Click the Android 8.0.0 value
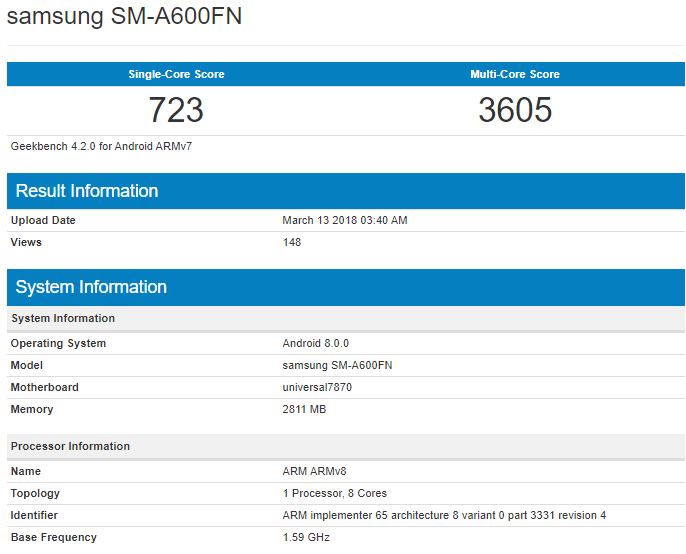 (316, 343)
